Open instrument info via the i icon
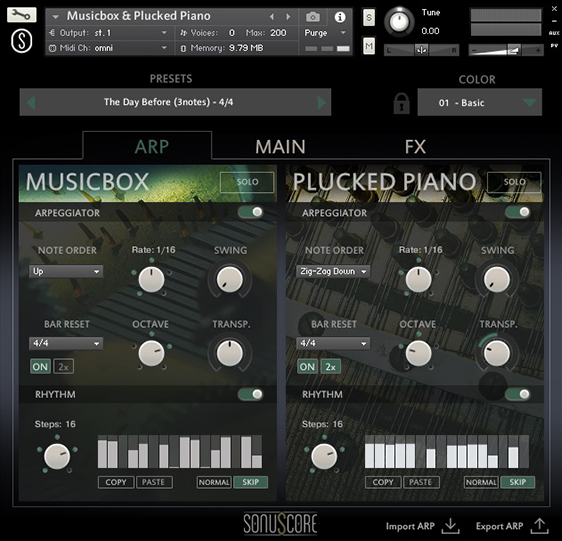 (x=340, y=17)
